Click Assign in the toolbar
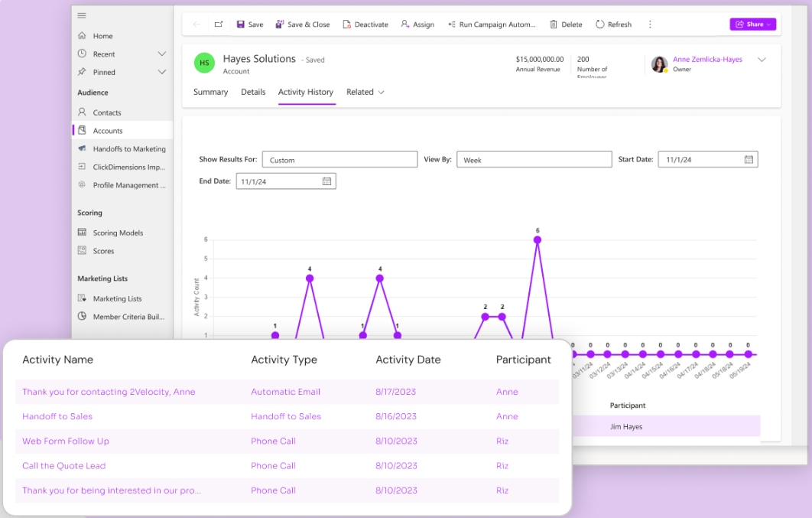812x518 pixels. [417, 24]
